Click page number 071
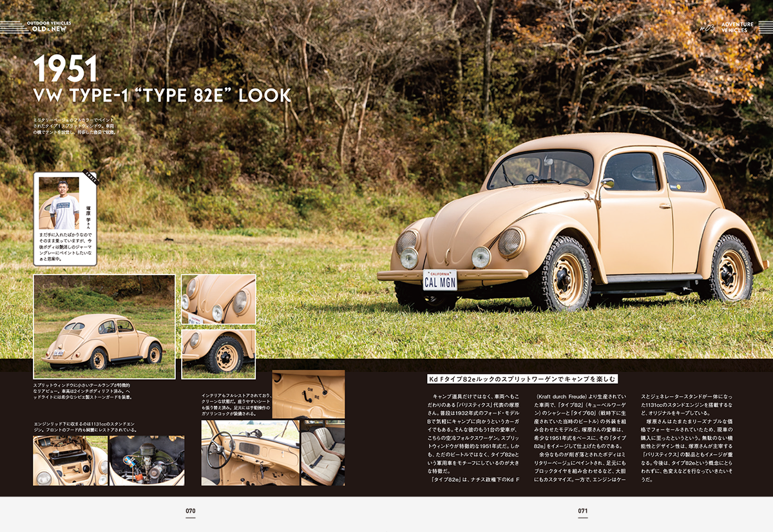The image size is (773, 532). pos(582,511)
